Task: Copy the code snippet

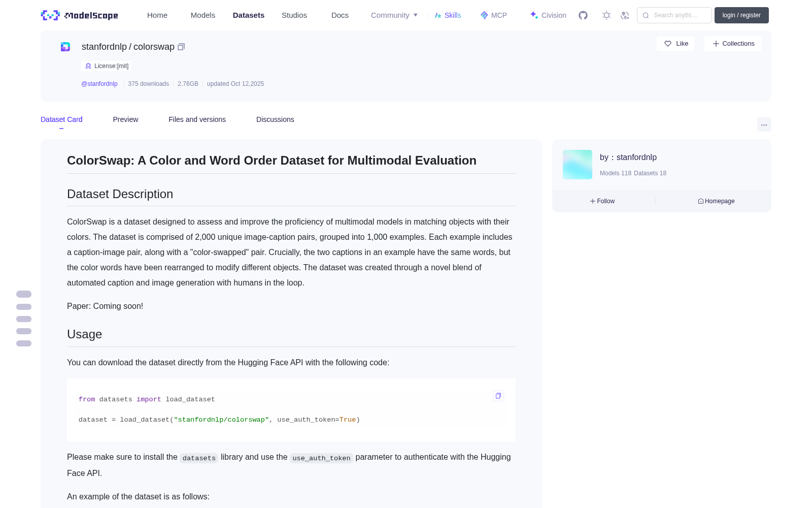Action: (498, 396)
